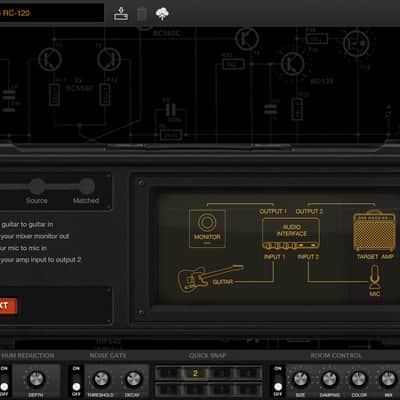Click the Room Control Mix knob

point(388,379)
